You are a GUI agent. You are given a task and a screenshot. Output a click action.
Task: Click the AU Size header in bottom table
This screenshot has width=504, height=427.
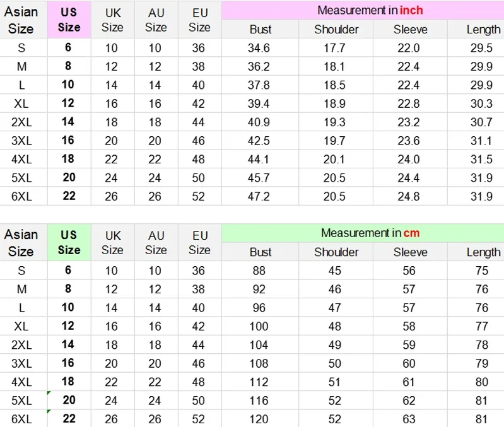coord(156,242)
